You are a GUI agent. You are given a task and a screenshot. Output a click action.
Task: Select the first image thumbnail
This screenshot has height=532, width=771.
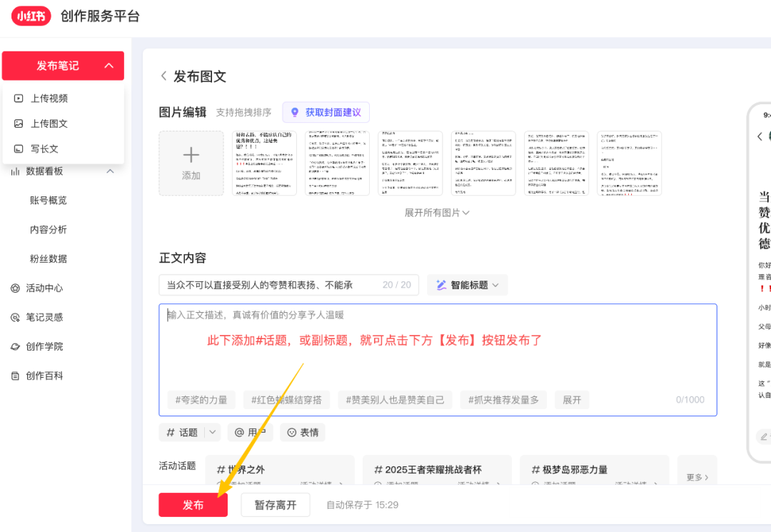(x=264, y=164)
